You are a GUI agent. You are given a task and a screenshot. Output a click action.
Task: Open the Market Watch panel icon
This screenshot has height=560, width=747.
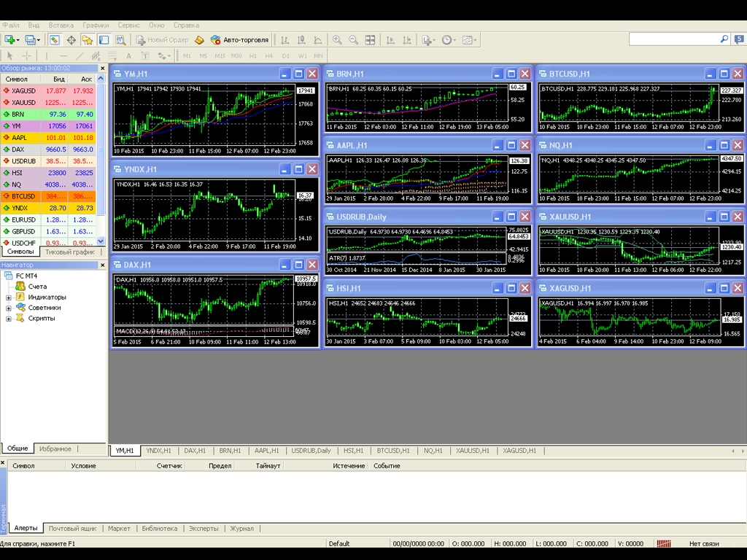pyautogui.click(x=55, y=40)
